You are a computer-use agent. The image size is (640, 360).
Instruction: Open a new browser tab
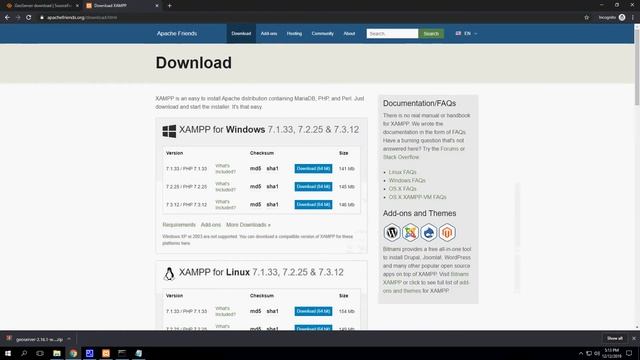(169, 6)
